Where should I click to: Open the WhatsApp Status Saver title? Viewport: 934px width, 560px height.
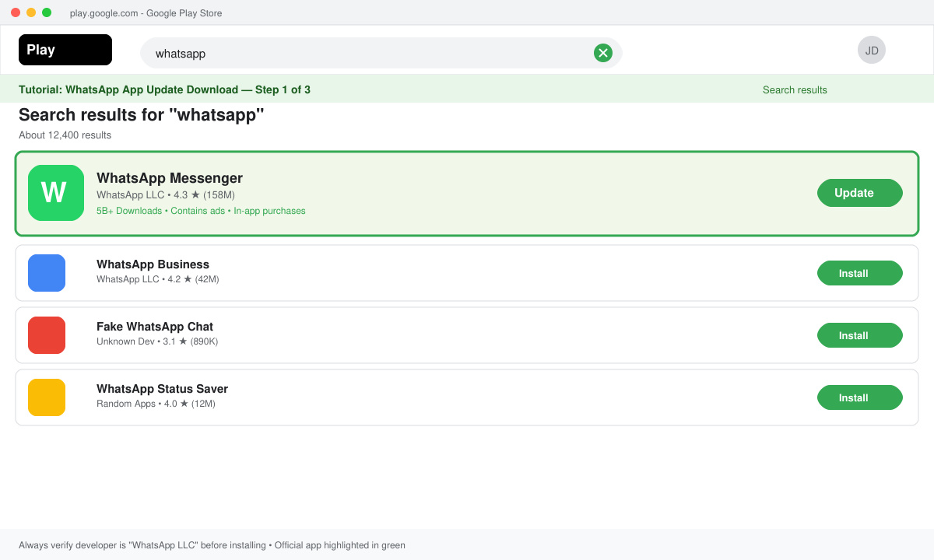162,389
